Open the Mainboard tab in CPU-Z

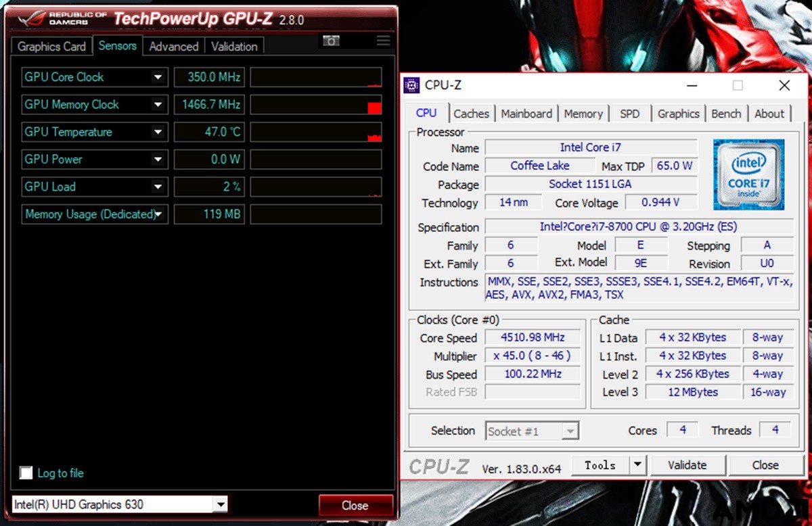(x=526, y=114)
